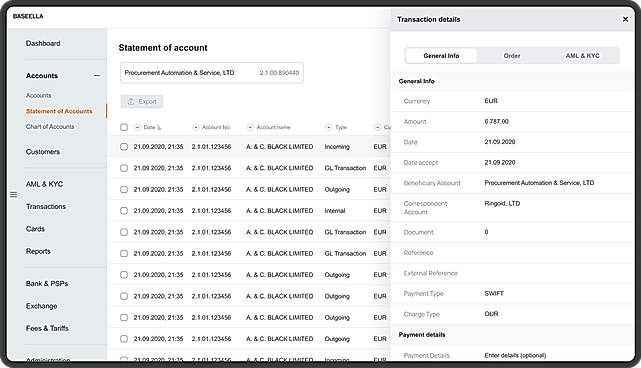Viewport: 641px width, 368px height.
Task: Click the Date column sort arrow icon
Action: 159,128
